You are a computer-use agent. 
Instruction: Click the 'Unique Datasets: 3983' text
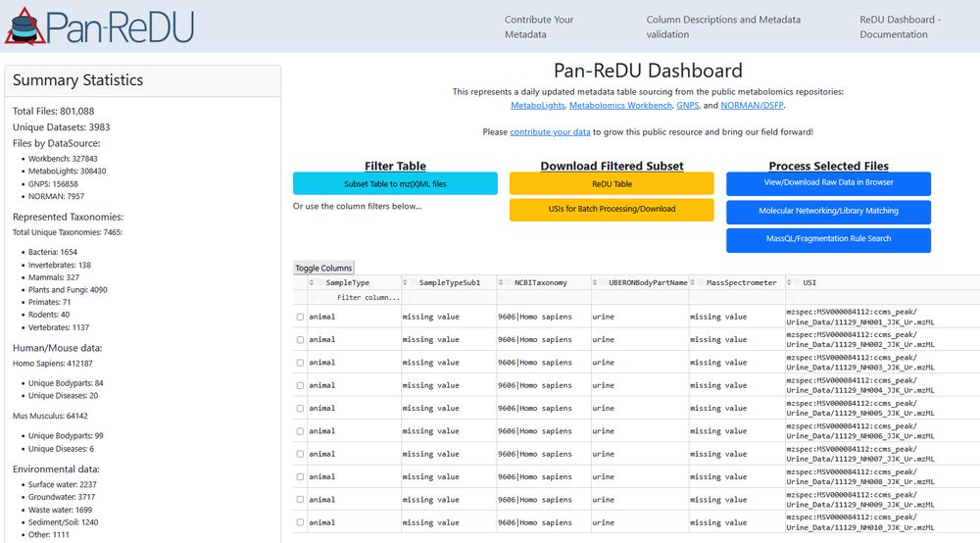61,127
